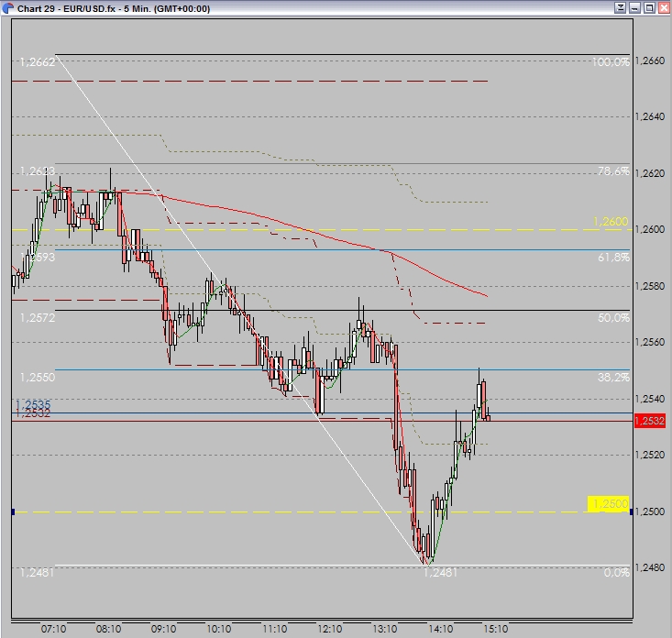Click the 14:10 time axis label
672x638 pixels.
[441, 629]
